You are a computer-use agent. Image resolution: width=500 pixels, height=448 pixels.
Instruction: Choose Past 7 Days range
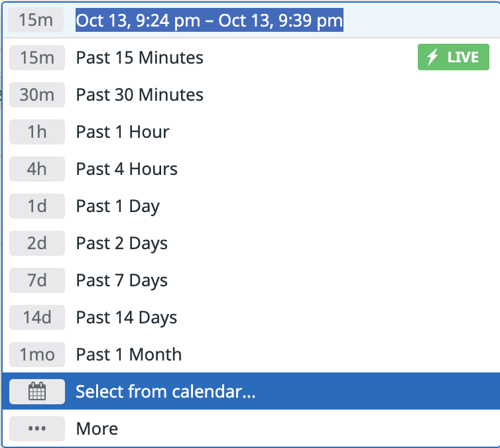coord(251,280)
